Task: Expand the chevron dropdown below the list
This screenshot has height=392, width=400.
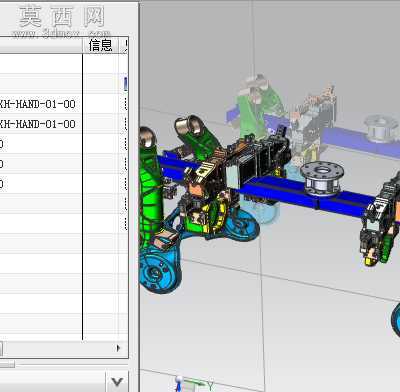Action: pos(117,382)
